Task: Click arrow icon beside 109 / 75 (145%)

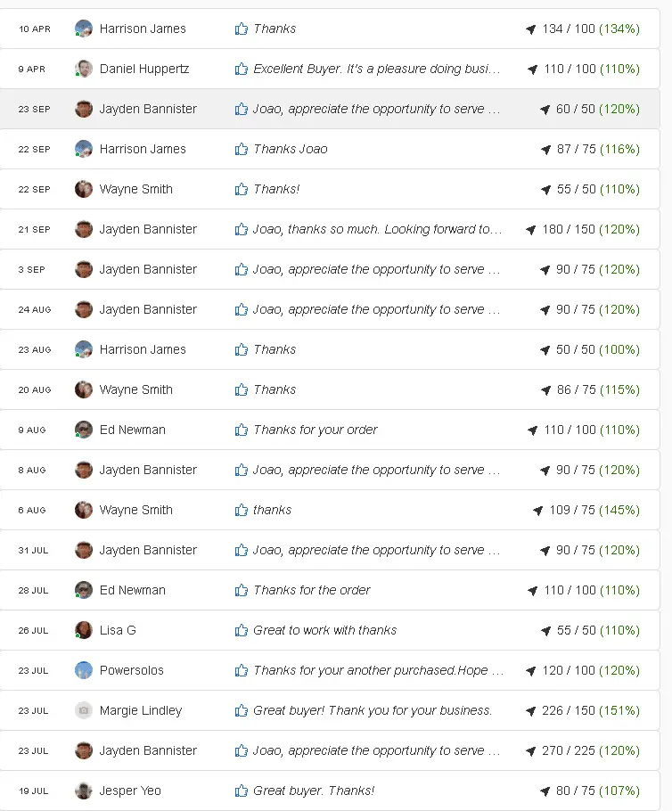Action: (538, 511)
